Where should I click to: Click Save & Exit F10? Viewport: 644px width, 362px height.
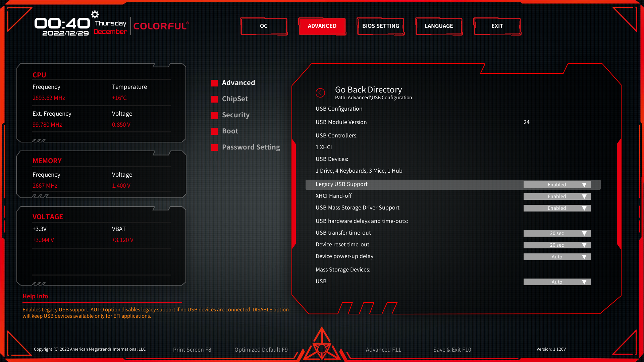coord(452,350)
